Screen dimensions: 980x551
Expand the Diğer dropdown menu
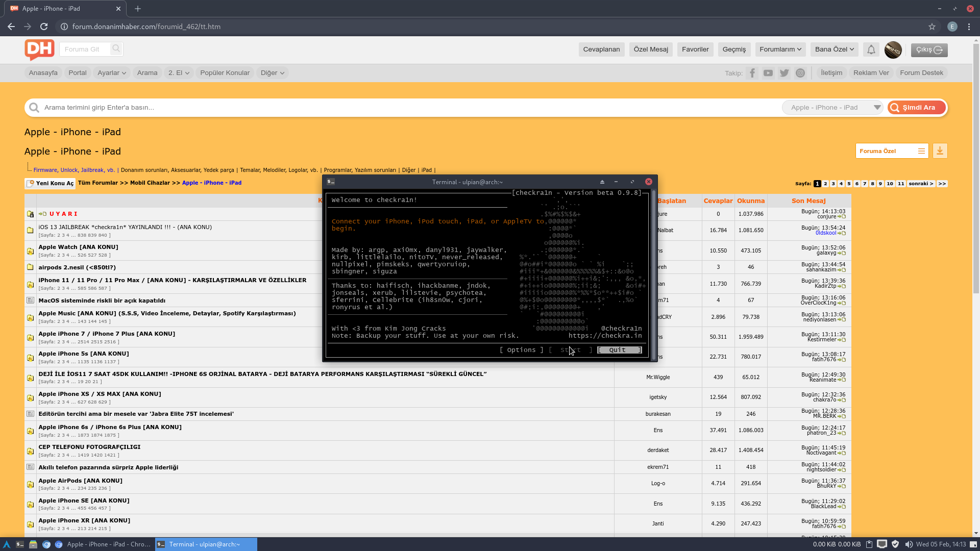(273, 73)
